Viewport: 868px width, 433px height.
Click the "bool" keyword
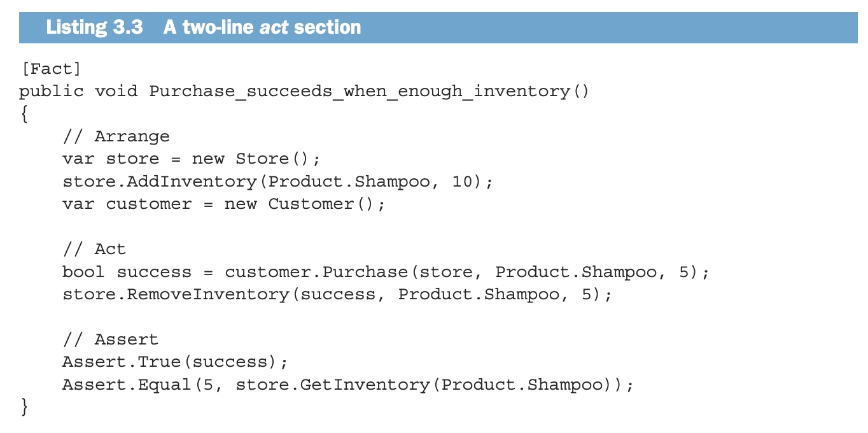coord(83,272)
